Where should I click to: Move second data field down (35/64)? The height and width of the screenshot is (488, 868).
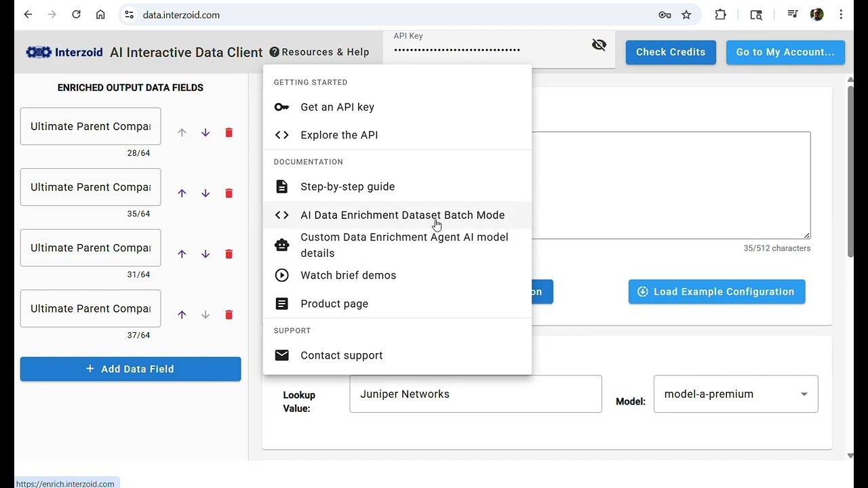[205, 193]
